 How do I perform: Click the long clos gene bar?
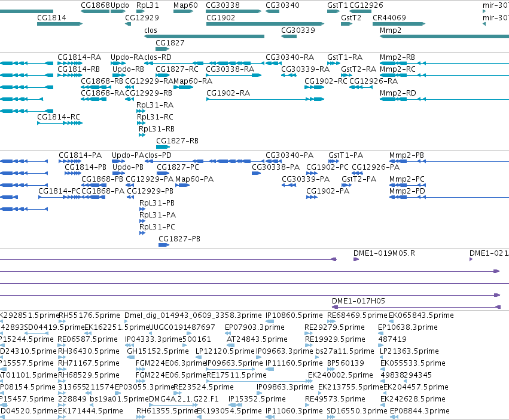[204, 36]
